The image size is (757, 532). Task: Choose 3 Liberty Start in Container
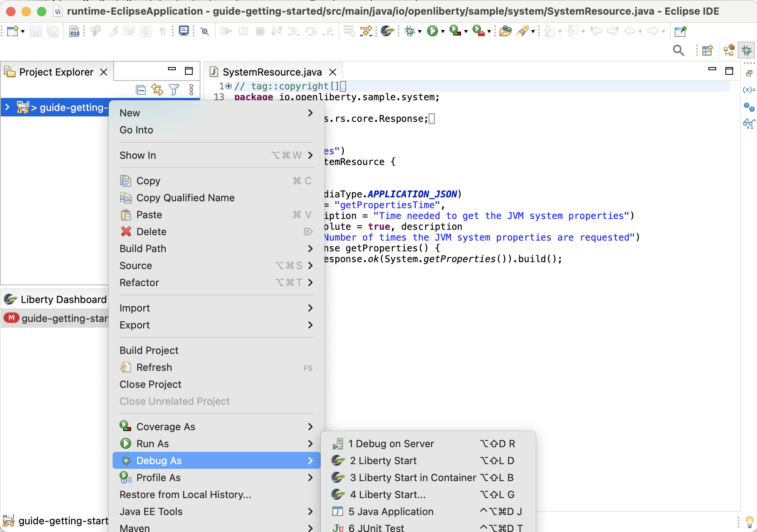pos(428,478)
